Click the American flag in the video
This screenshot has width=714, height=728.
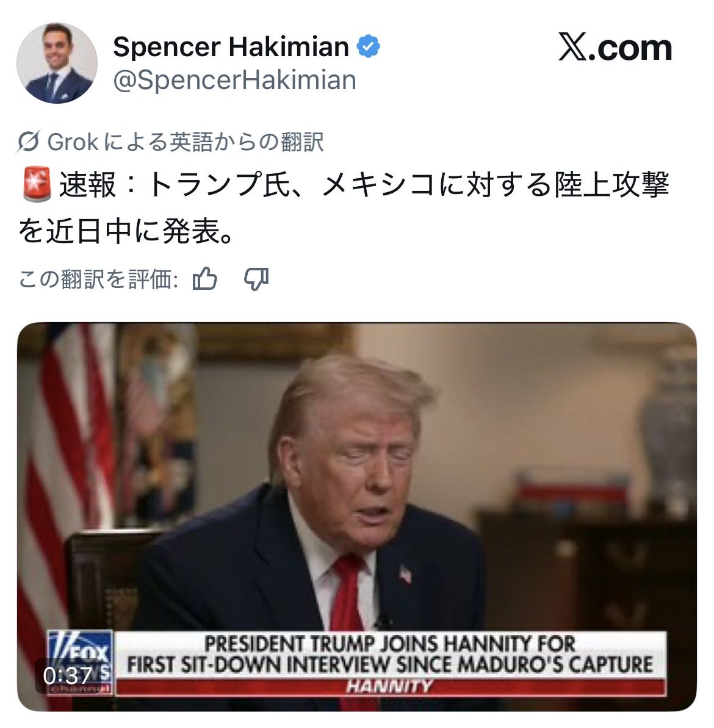pyautogui.click(x=65, y=464)
